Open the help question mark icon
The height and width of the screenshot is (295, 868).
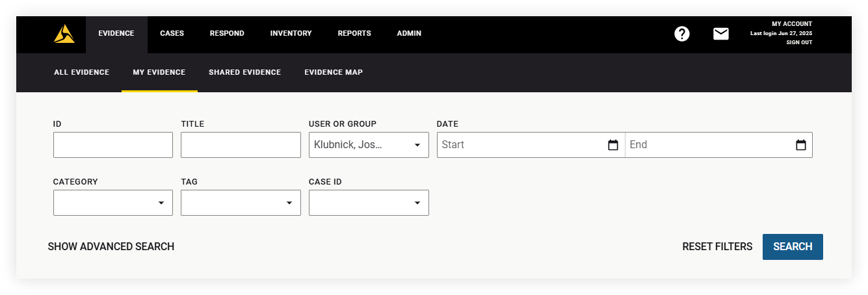(x=681, y=34)
